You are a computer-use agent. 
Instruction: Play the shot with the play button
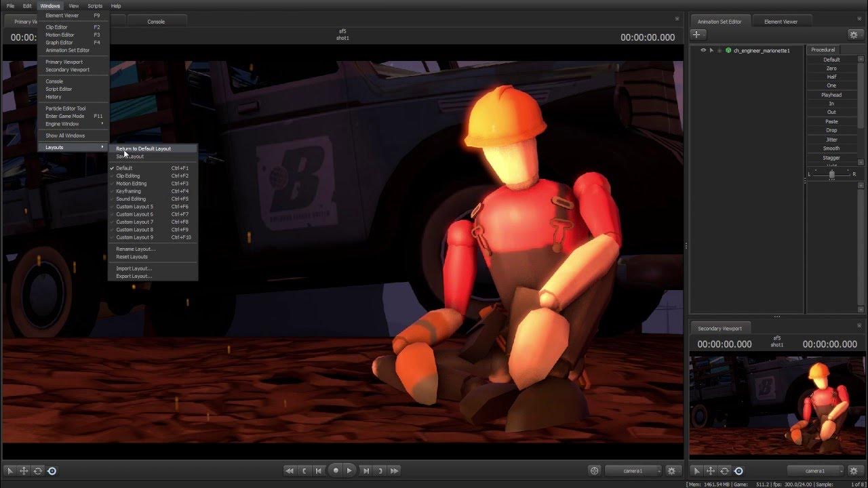[349, 470]
